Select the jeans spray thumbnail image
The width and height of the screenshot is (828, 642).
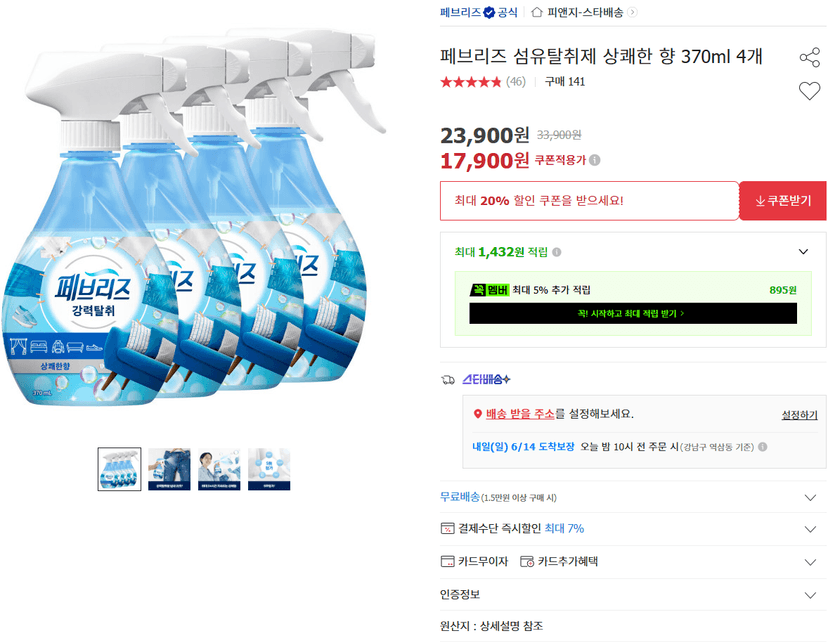[x=169, y=469]
